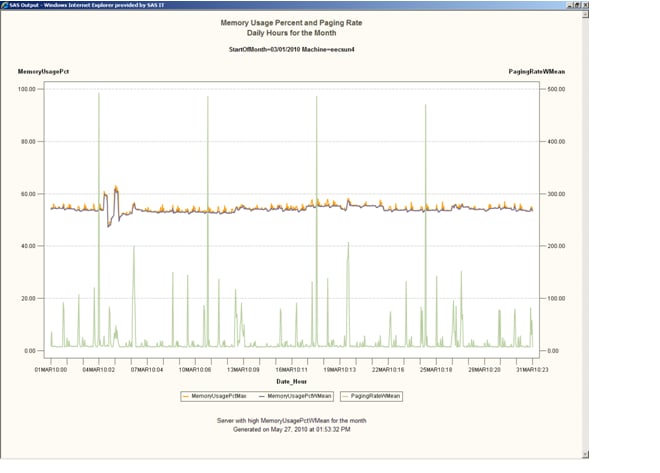Click the 01MAR10:00 date tick label
This screenshot has width=660, height=473.
pyautogui.click(x=51, y=368)
